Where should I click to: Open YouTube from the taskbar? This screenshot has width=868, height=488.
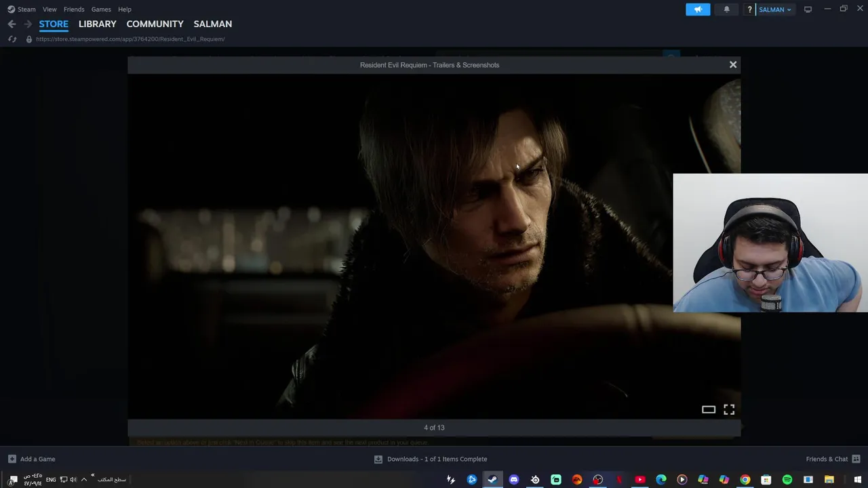[x=640, y=479]
